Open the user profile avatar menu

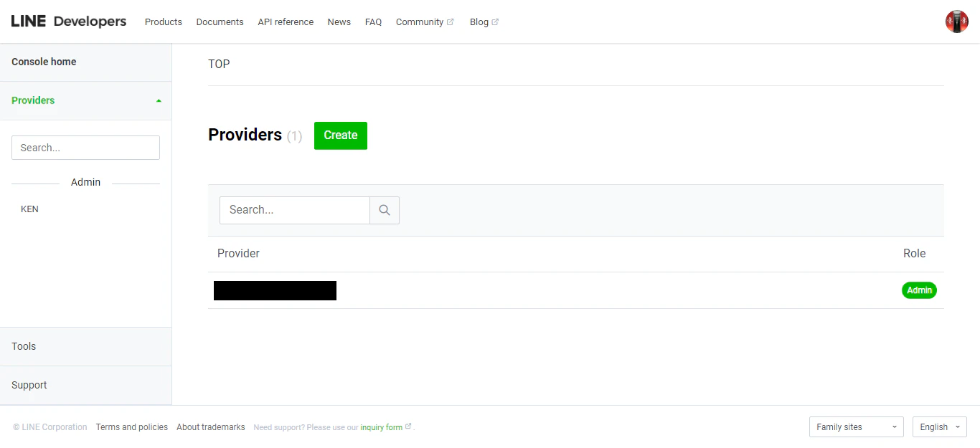(956, 22)
